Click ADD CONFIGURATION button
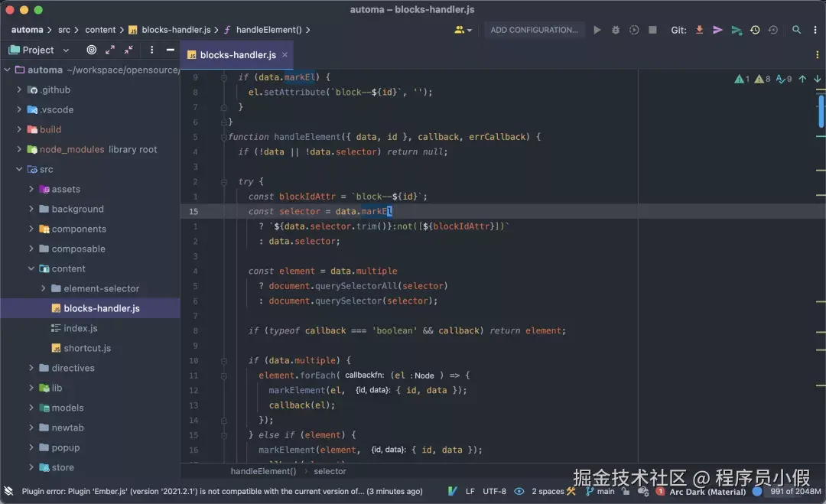 [x=534, y=30]
